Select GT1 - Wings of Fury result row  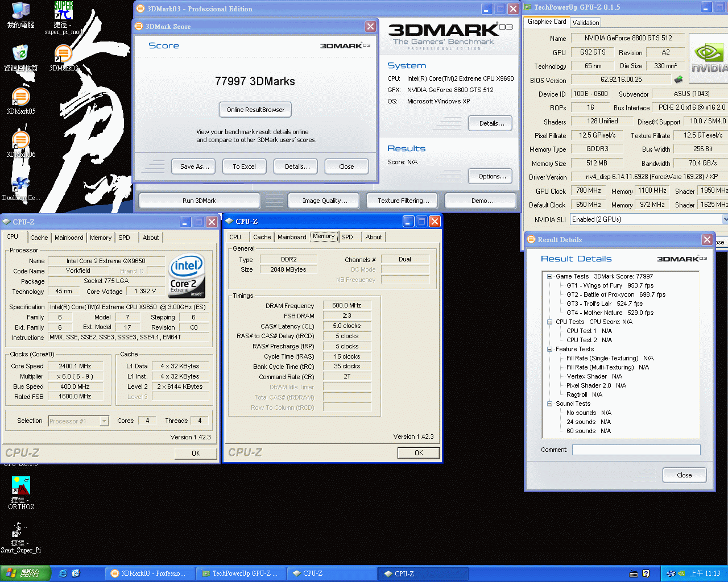pyautogui.click(x=610, y=285)
